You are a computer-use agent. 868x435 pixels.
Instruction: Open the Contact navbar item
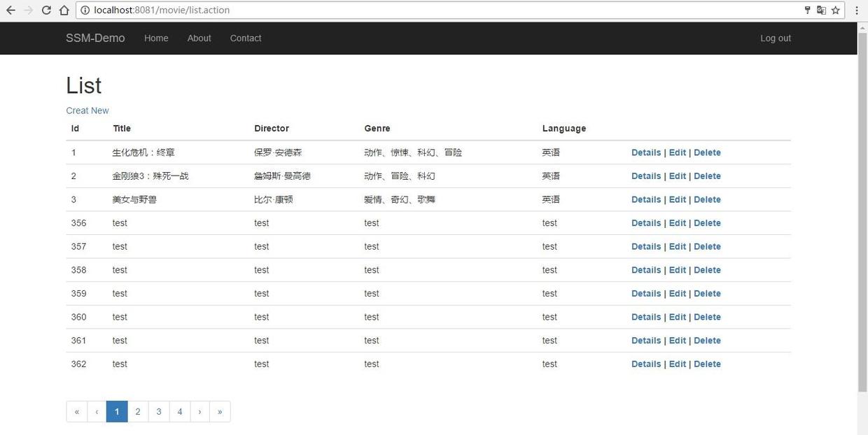click(246, 38)
